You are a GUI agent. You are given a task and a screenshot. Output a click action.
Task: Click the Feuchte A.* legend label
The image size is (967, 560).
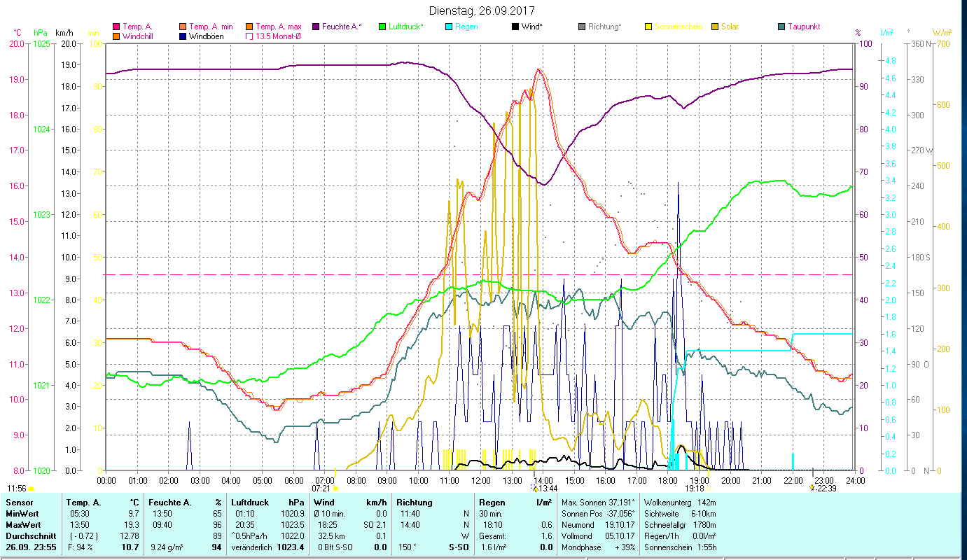coord(342,27)
